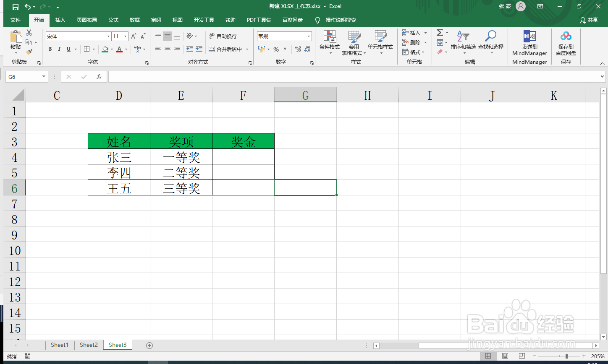Switch to Page Break Preview in status bar

pos(522,356)
